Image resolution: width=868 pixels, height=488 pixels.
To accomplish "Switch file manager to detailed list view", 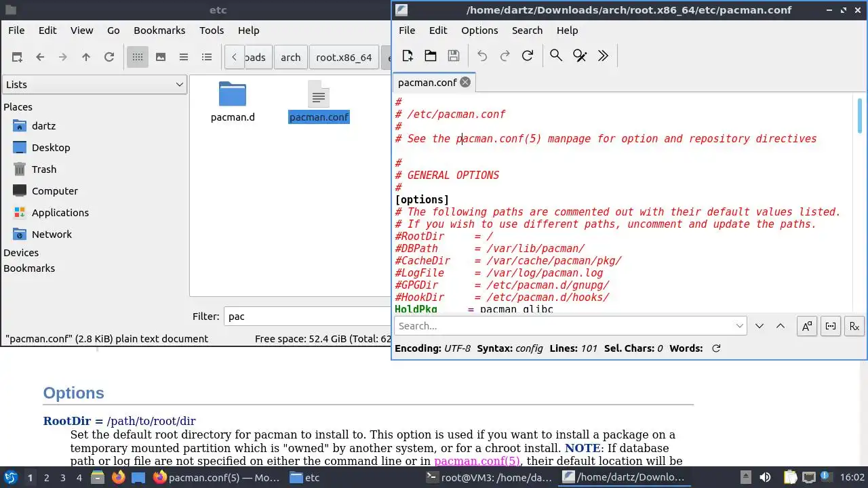I will coord(207,58).
